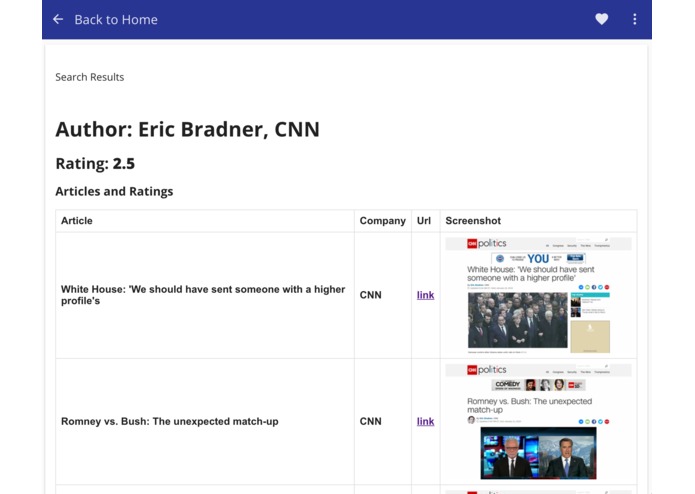Go Back to Home via header text
695x494 pixels.
(x=116, y=19)
